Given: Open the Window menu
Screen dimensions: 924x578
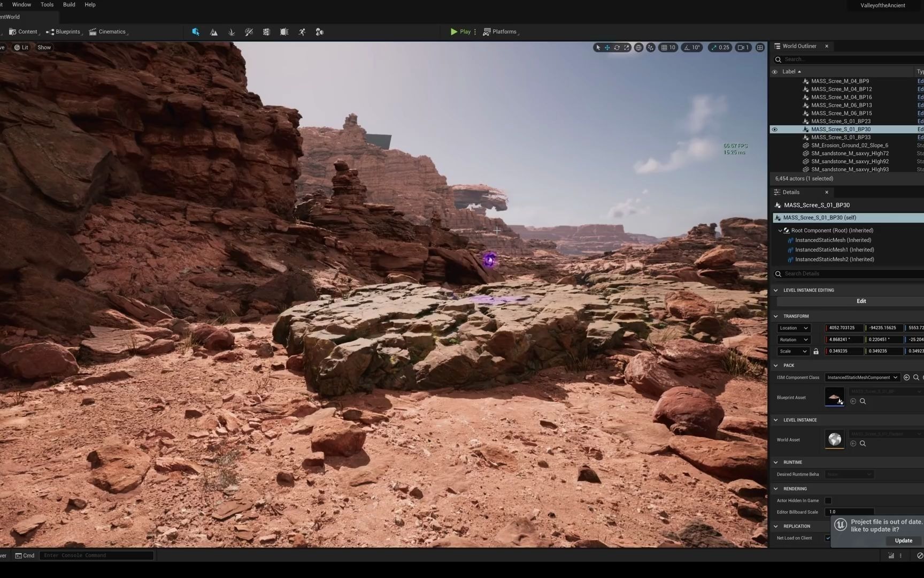Looking at the screenshot, I should [21, 5].
